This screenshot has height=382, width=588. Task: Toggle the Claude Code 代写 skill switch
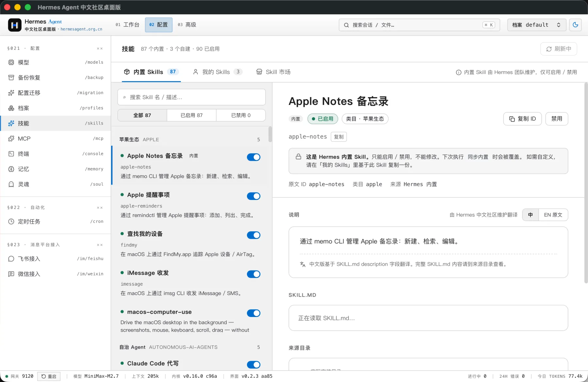[253, 365]
